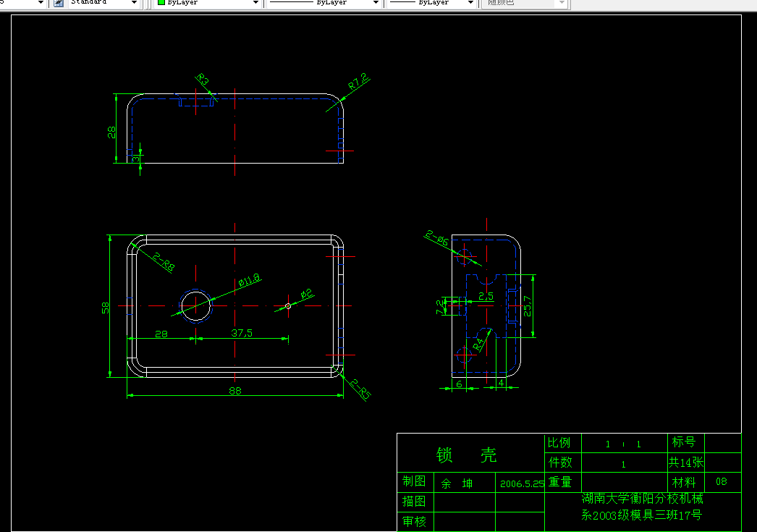Expand the leftmost toolbar dropdown arrow
The width and height of the screenshot is (757, 532).
point(41,2)
